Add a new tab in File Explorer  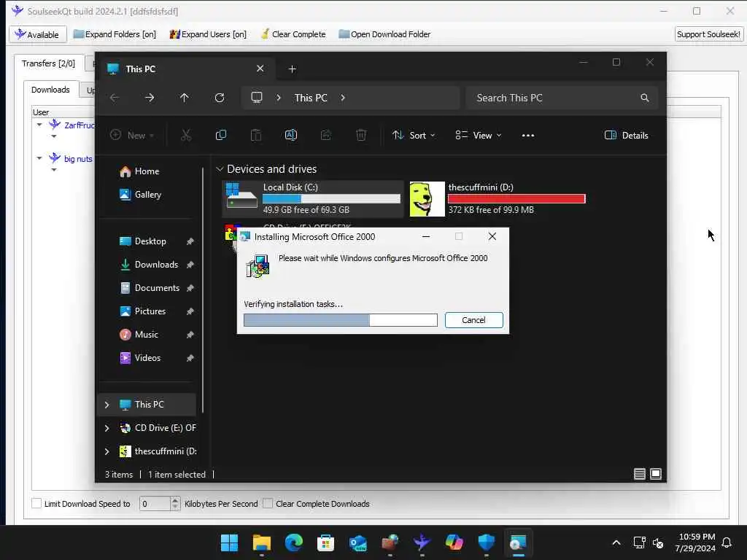coord(292,69)
